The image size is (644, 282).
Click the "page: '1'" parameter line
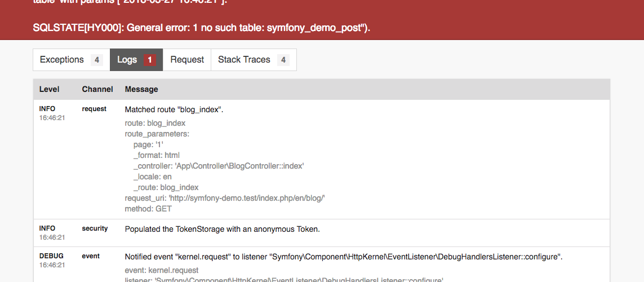(149, 144)
